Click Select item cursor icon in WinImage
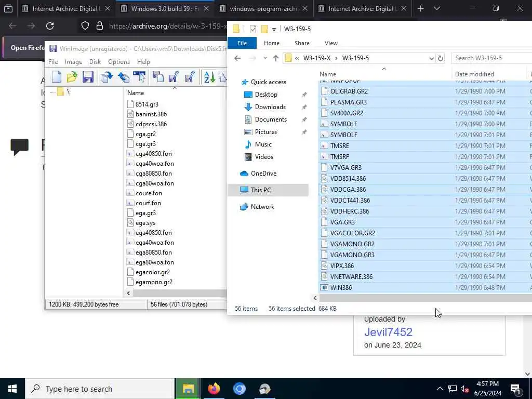532x399 pixels. coord(139,77)
